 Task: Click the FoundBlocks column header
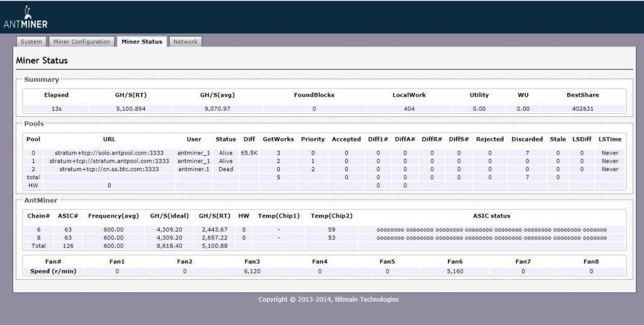314,95
